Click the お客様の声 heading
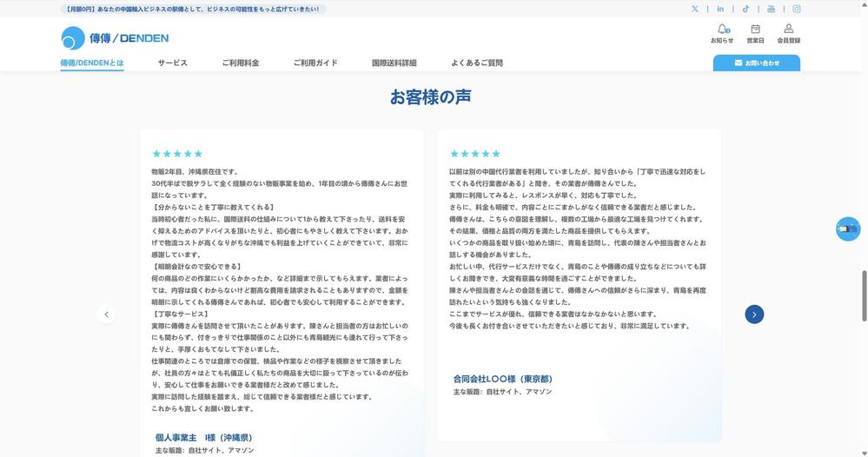868x457 pixels. [431, 96]
